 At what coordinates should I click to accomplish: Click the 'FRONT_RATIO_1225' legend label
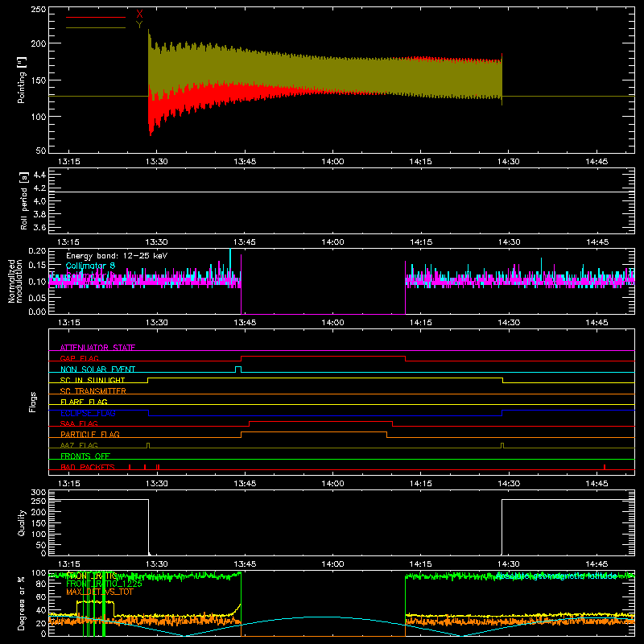(105, 584)
